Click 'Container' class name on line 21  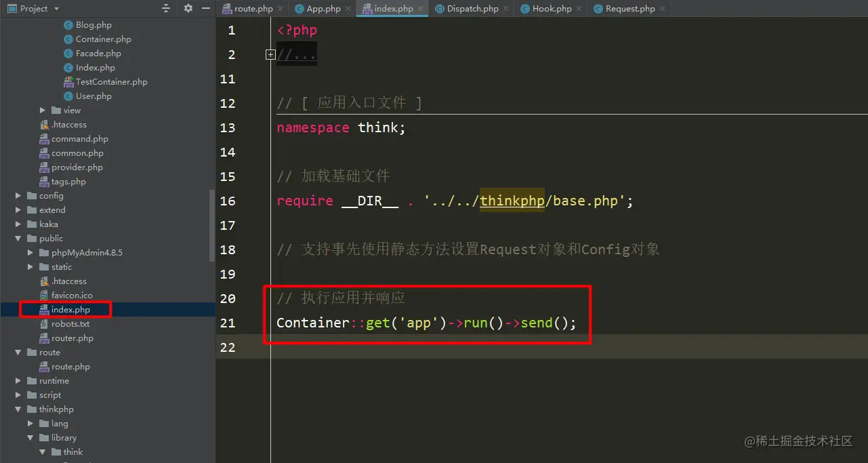pos(313,323)
